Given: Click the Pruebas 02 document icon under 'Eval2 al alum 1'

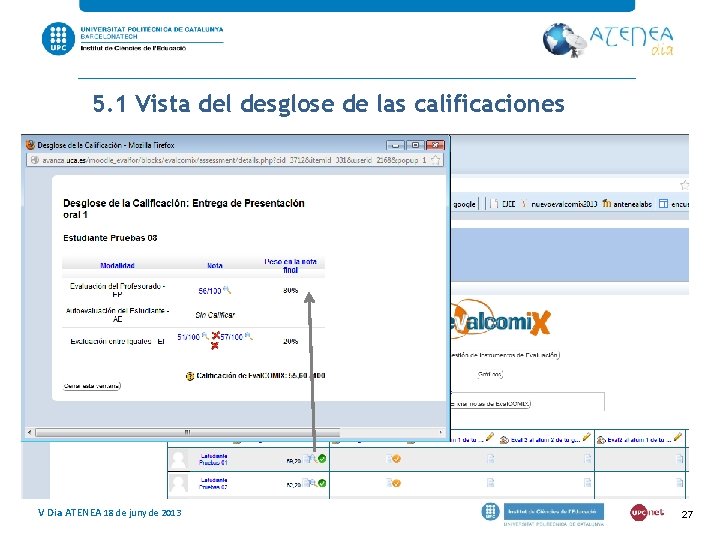Looking at the screenshot, I should tap(680, 483).
